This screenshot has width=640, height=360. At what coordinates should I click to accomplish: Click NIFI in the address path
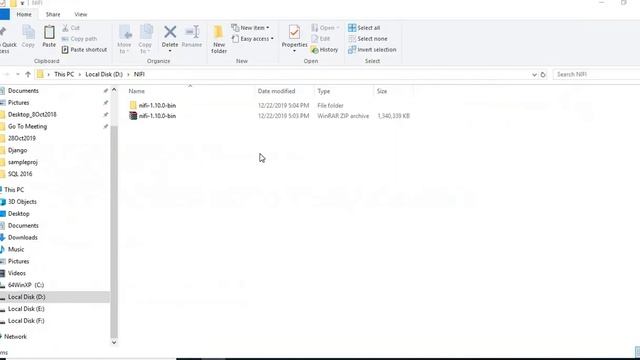coord(139,74)
